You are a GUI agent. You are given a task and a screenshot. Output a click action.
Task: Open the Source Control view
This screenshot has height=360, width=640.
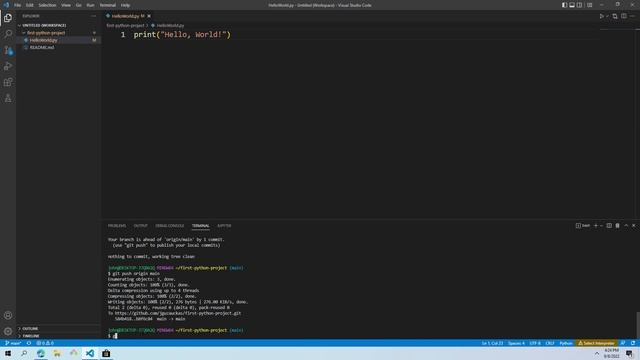pyautogui.click(x=8, y=50)
